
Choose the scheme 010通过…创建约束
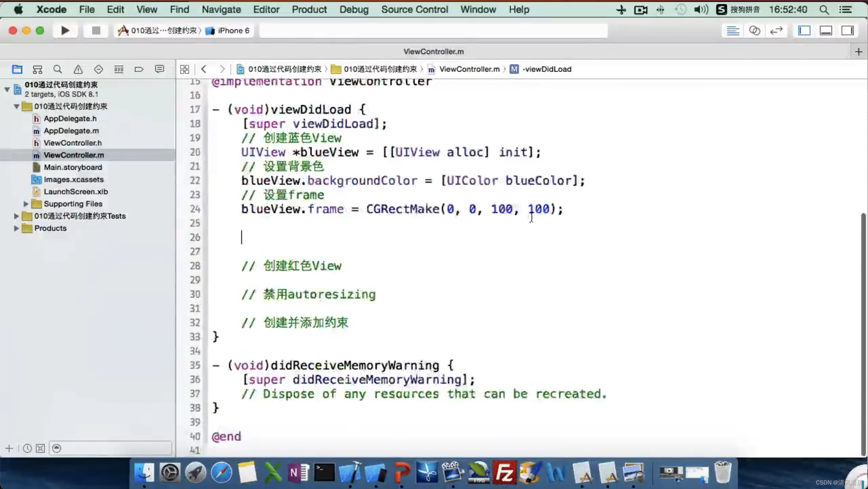click(x=158, y=31)
